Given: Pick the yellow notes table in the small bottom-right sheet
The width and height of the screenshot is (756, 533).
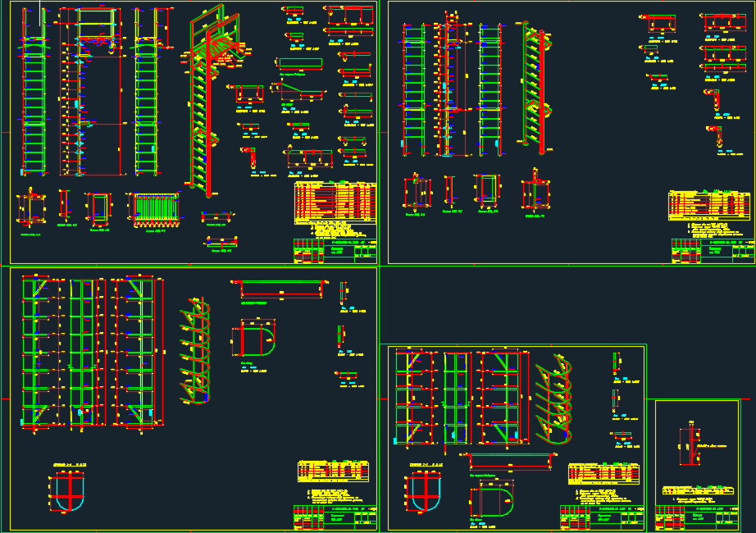Looking at the screenshot, I should point(698,490).
